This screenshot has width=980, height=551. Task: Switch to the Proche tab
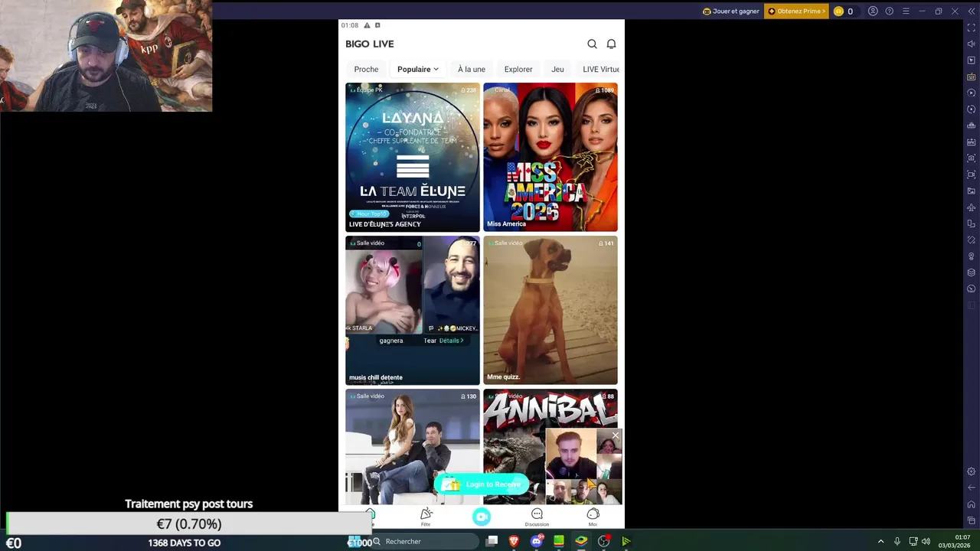click(x=366, y=69)
